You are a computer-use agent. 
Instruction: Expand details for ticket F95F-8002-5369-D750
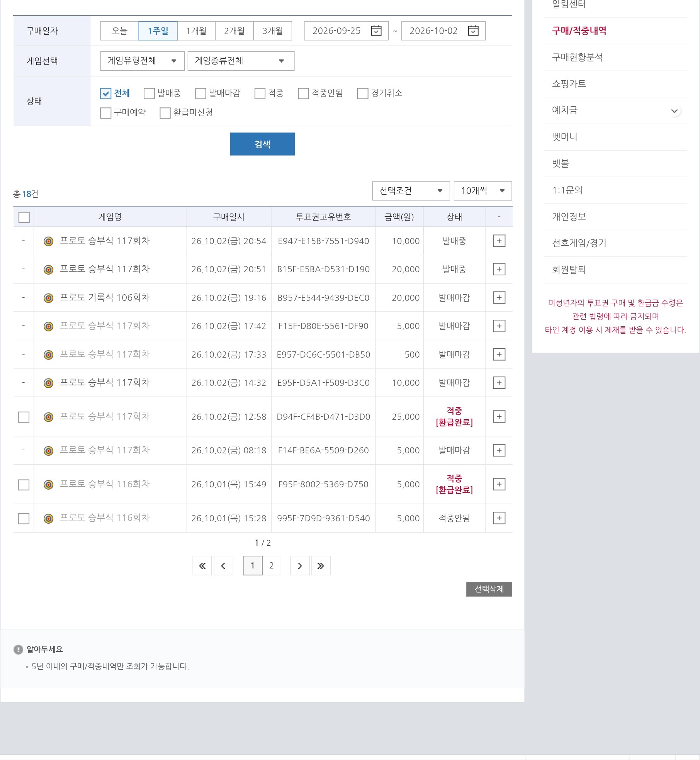pyautogui.click(x=499, y=484)
